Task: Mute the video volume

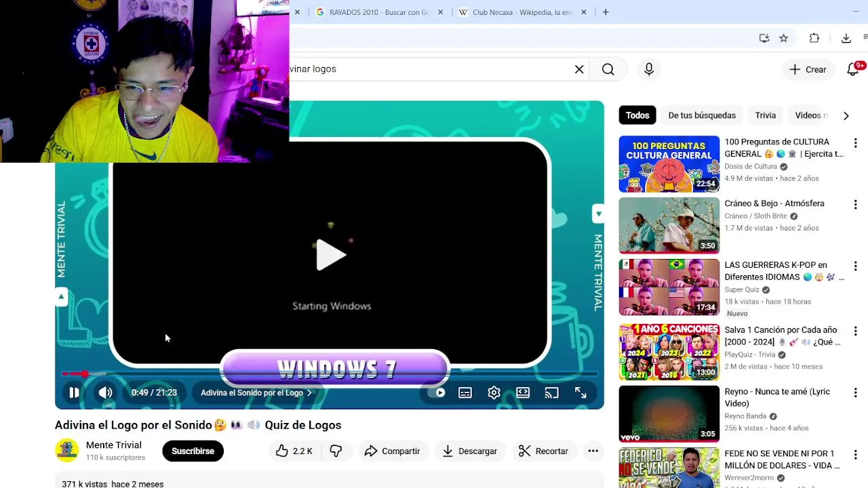Action: (x=105, y=392)
